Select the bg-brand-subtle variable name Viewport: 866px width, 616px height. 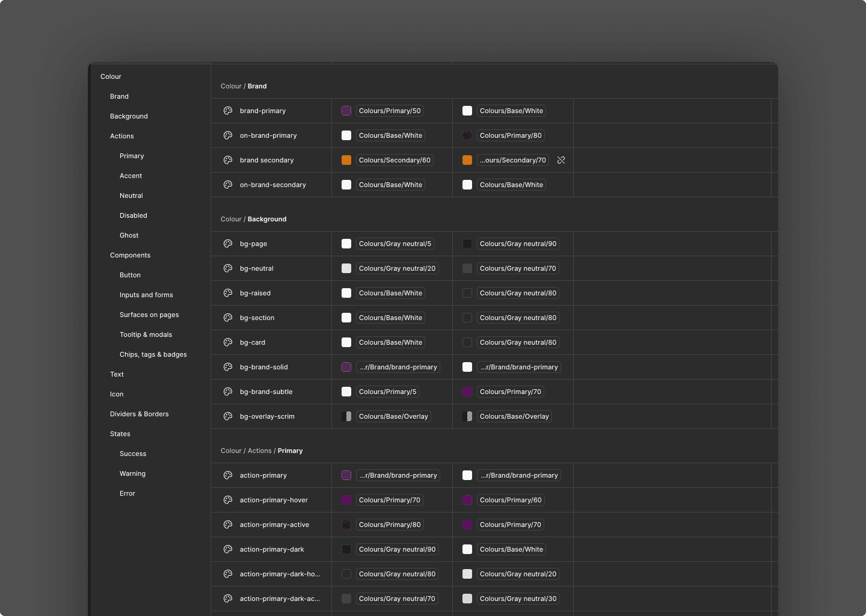[x=266, y=392]
